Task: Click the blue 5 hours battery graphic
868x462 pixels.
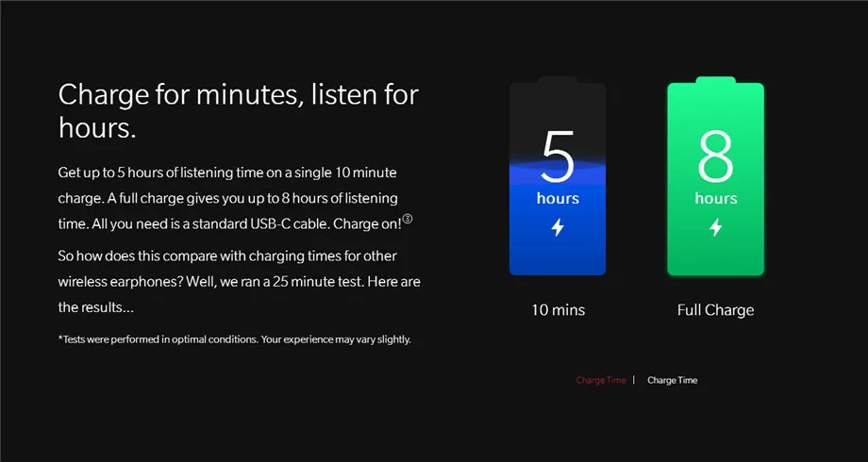Action: [558, 176]
